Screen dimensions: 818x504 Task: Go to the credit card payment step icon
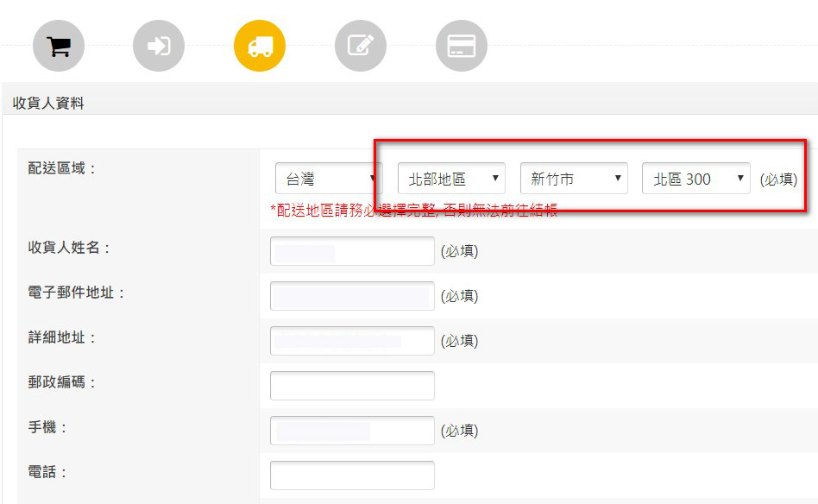[x=462, y=46]
